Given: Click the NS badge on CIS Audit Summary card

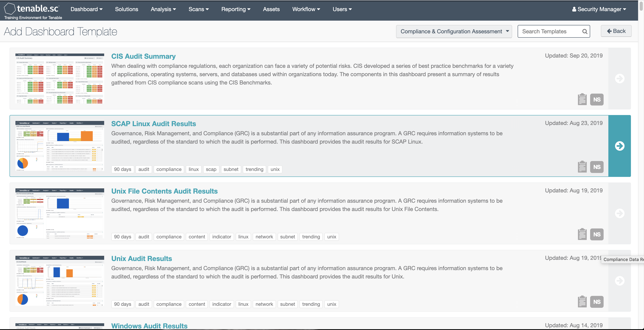Looking at the screenshot, I should 597,100.
